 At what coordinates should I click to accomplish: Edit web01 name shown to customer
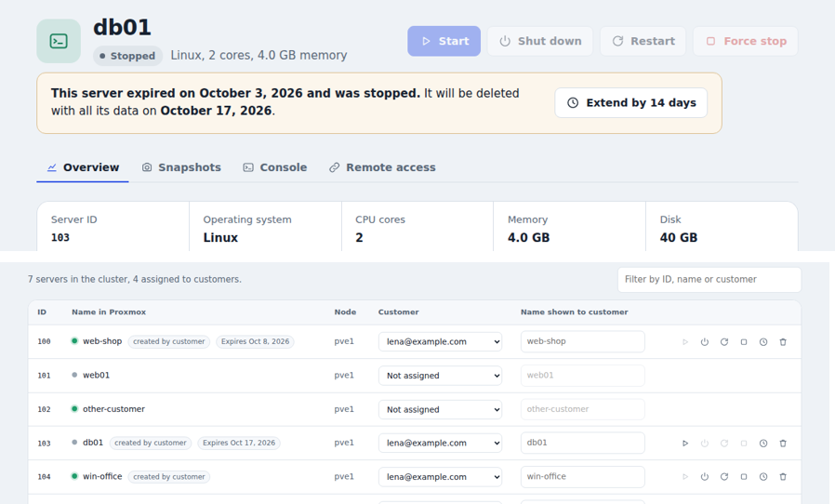click(x=583, y=376)
